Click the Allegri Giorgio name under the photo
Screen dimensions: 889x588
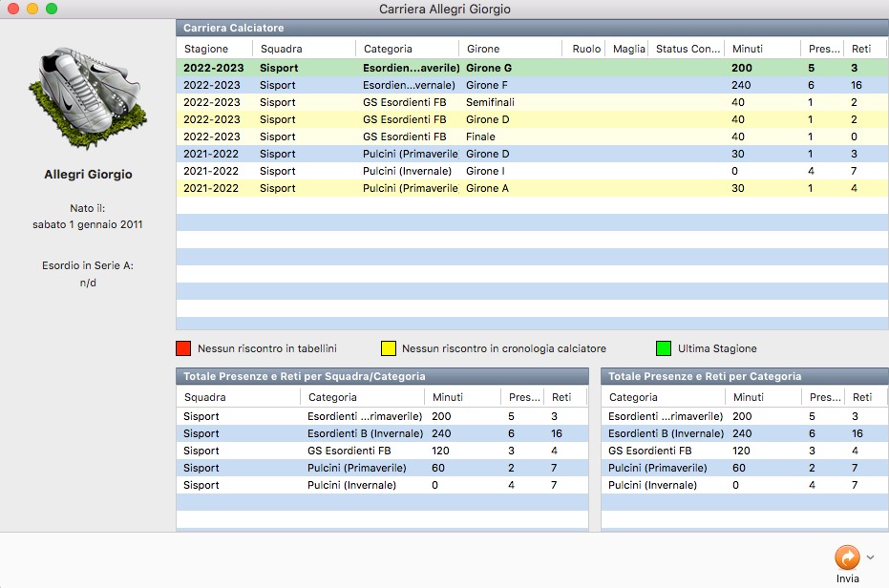click(x=88, y=175)
